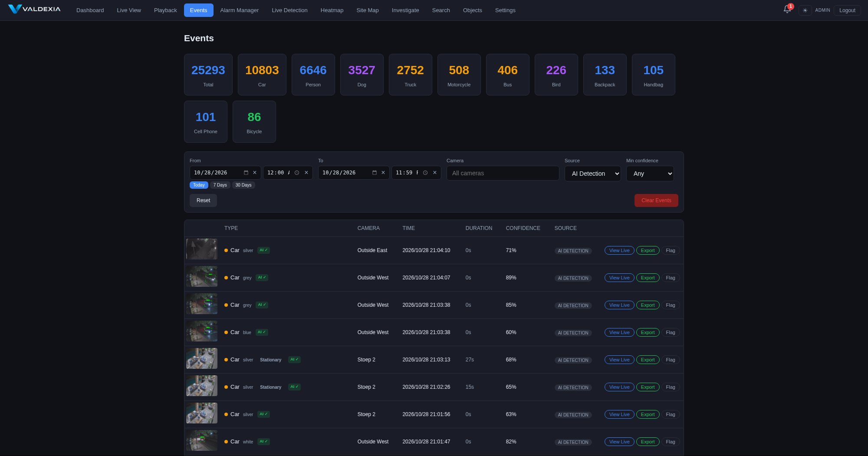Open thumbnail of Outside East car event
Image resolution: width=868 pixels, height=456 pixels.
[x=202, y=249]
